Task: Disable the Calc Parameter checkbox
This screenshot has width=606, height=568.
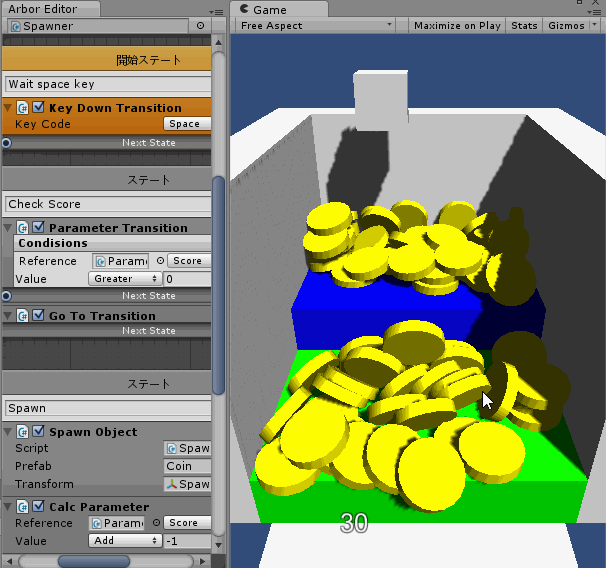Action: 38,506
